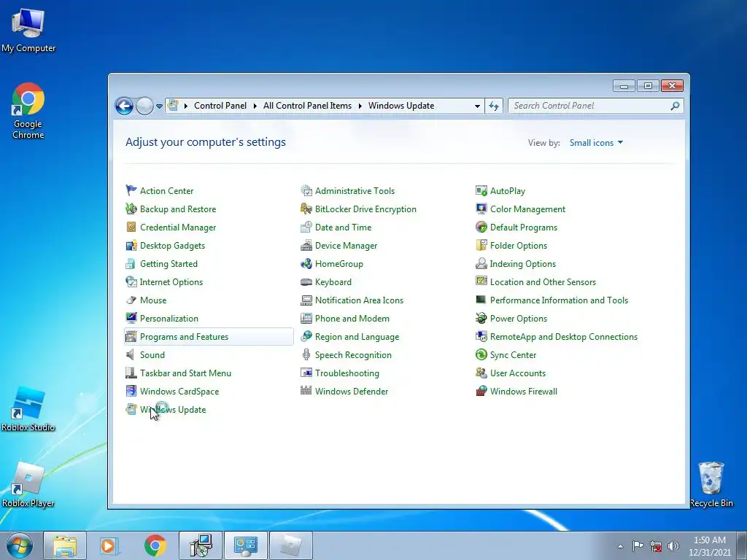This screenshot has width=747, height=560.
Task: Open the Device Manager icon
Action: coord(306,245)
